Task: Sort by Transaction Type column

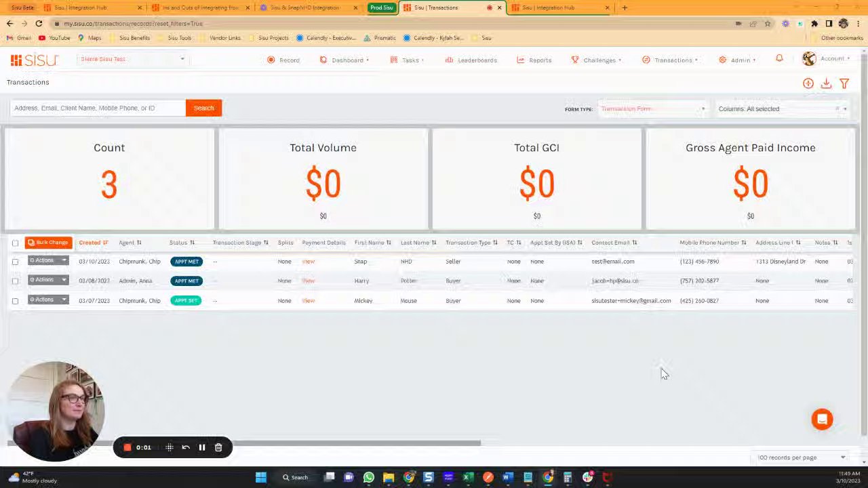Action: point(471,243)
